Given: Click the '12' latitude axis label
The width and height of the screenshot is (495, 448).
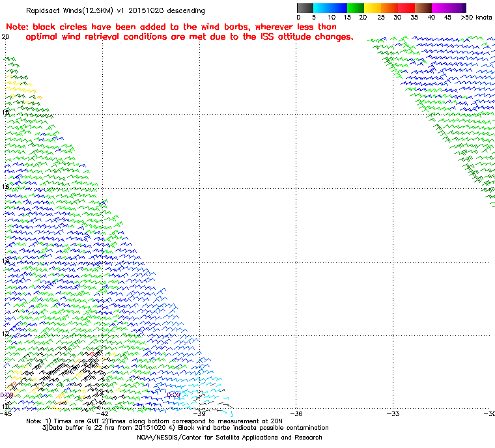Looking at the screenshot, I should [x=5, y=334].
